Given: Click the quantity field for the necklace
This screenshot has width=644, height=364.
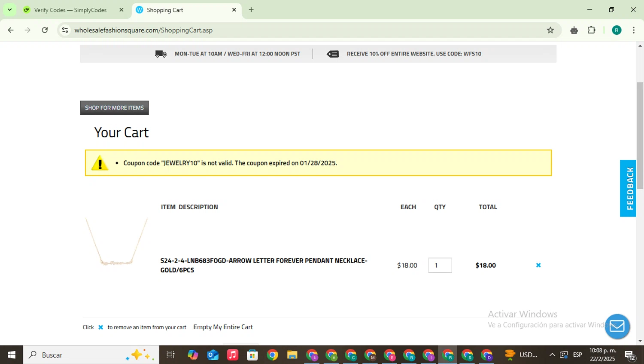Looking at the screenshot, I should tap(440, 265).
